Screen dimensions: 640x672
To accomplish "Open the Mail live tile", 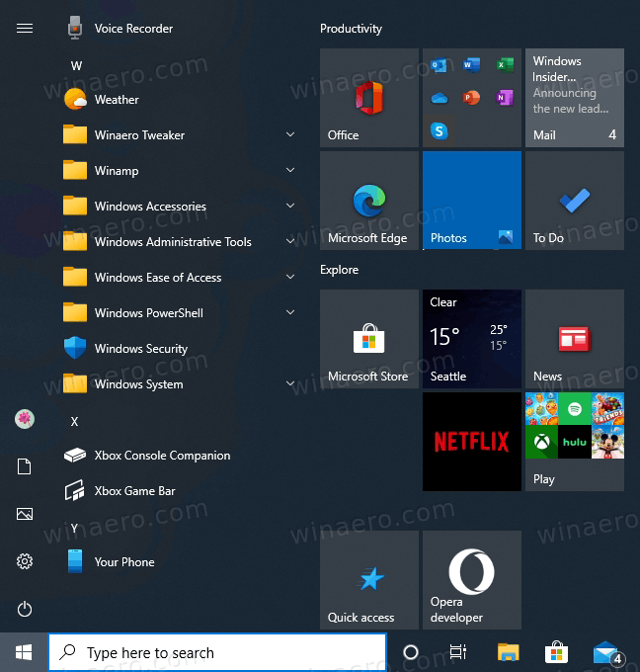I will point(575,98).
